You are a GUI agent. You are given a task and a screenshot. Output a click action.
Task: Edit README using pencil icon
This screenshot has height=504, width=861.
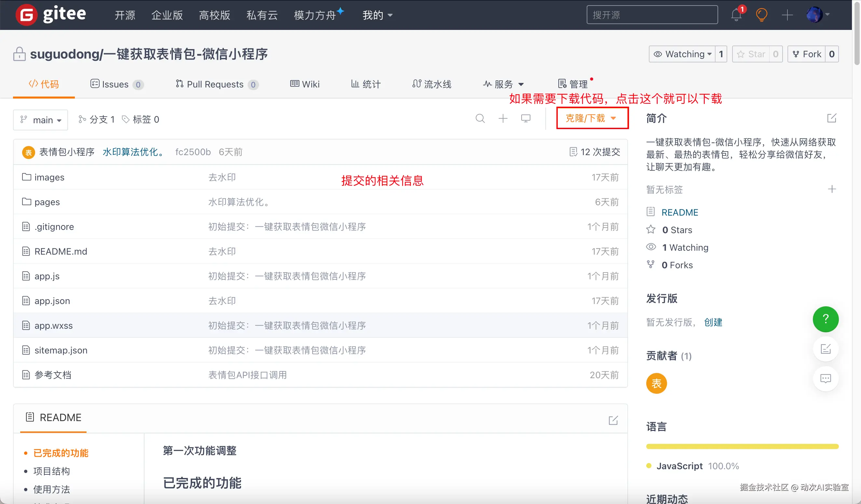pos(613,420)
